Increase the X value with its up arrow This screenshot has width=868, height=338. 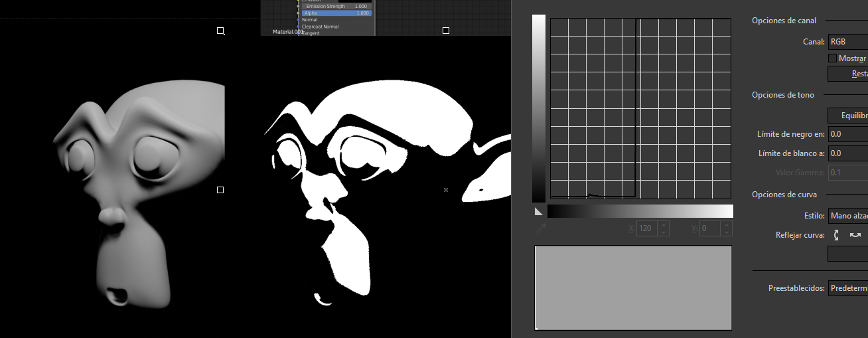[664, 225]
